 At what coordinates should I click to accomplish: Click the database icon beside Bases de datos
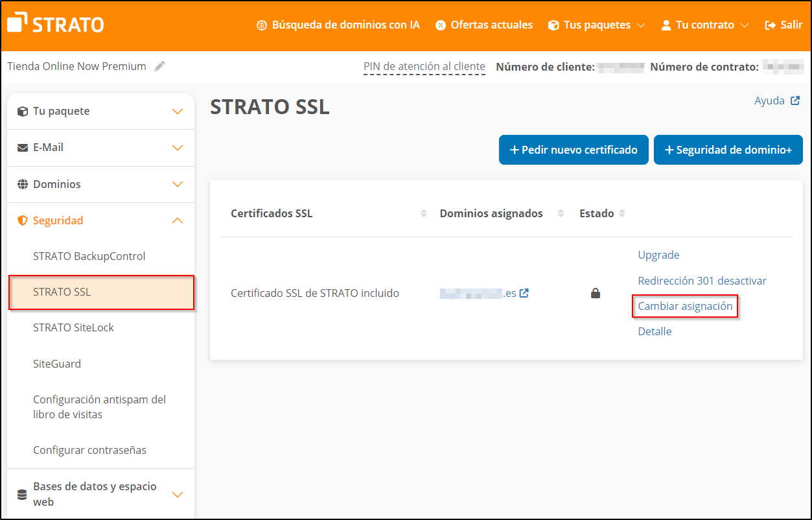[x=23, y=493]
